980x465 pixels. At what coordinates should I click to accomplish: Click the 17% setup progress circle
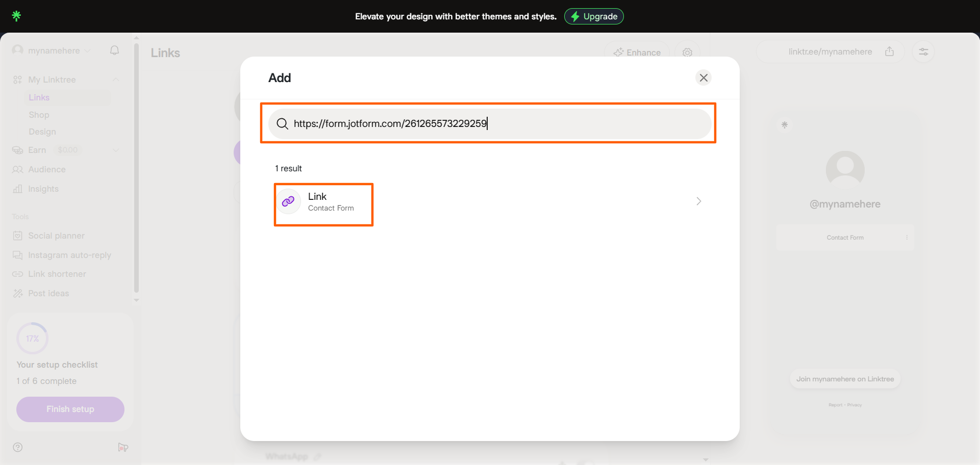(33, 339)
